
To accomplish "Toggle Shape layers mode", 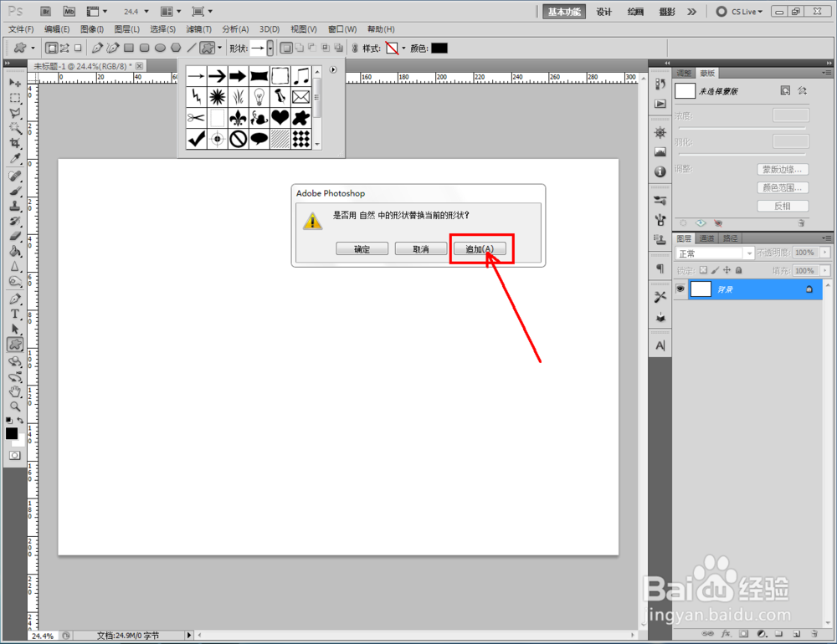I will coord(51,48).
